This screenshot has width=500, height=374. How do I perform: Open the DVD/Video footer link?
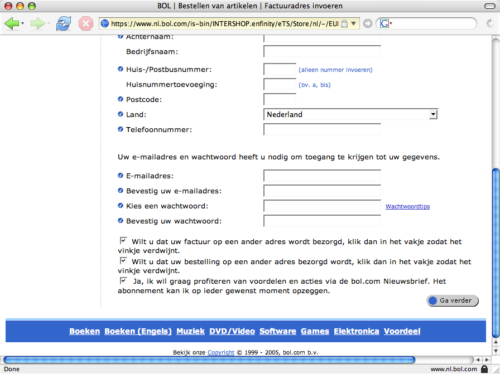point(232,331)
